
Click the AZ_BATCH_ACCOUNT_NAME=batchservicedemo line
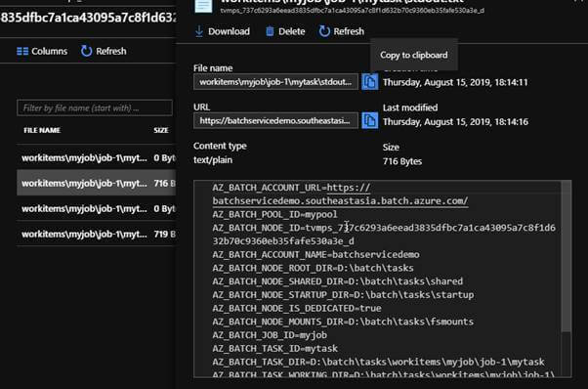point(315,255)
